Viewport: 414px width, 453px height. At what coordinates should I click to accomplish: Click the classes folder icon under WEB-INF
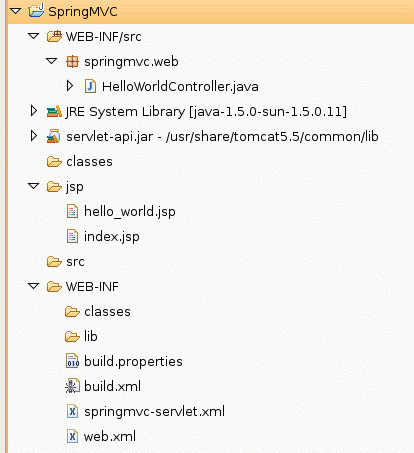[72, 312]
